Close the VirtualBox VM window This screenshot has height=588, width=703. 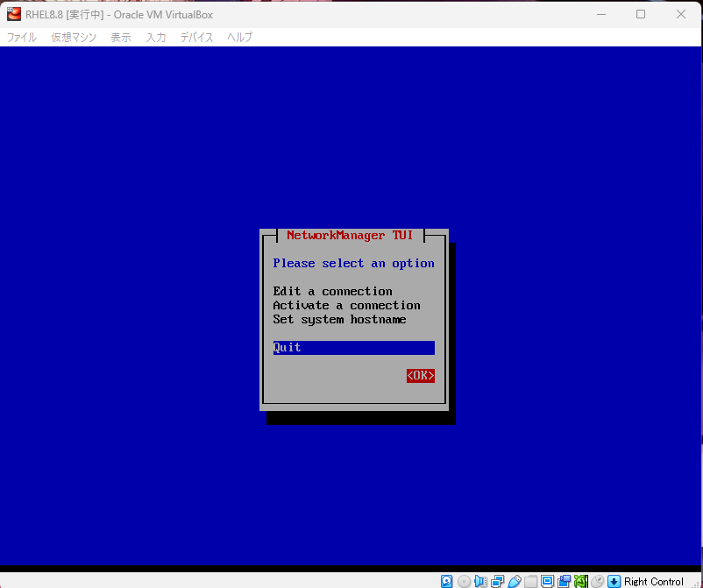click(681, 14)
